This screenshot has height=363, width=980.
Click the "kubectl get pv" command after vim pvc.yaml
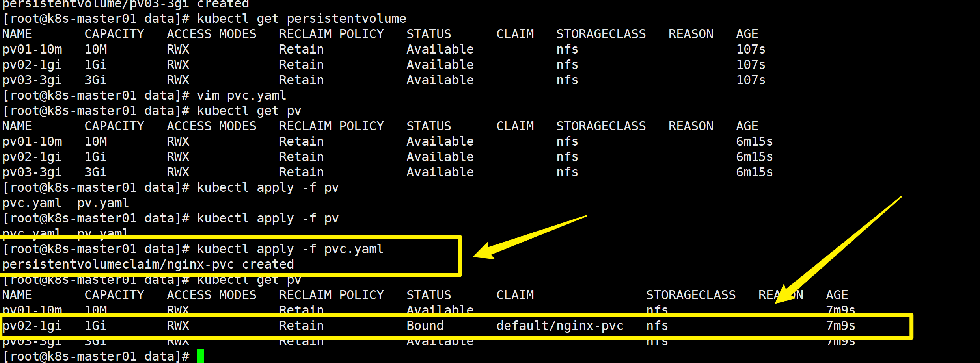click(249, 111)
